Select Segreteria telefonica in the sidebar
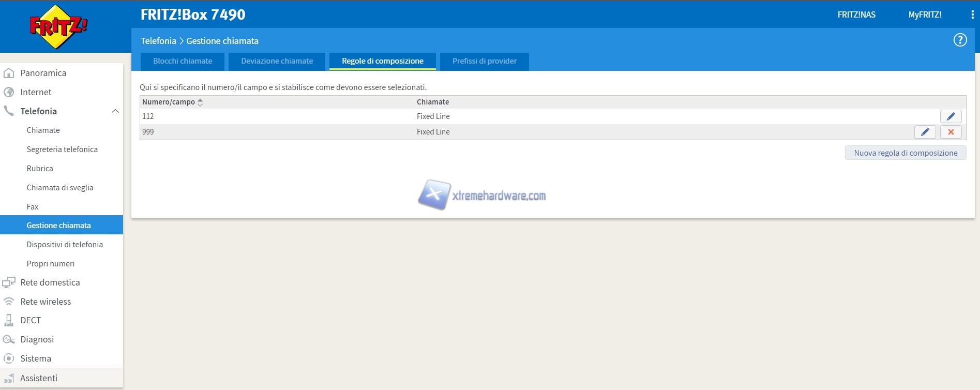Viewport: 980px width, 390px height. point(62,149)
